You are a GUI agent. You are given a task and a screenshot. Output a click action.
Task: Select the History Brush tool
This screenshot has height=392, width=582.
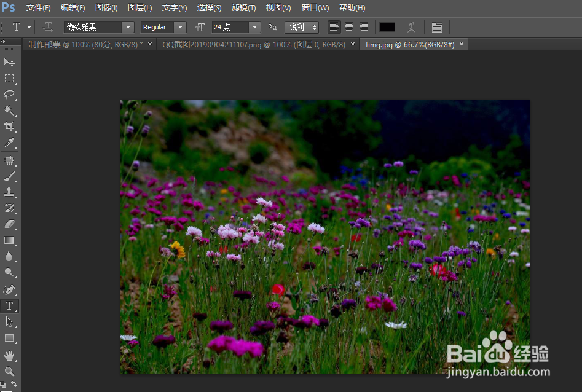9,208
